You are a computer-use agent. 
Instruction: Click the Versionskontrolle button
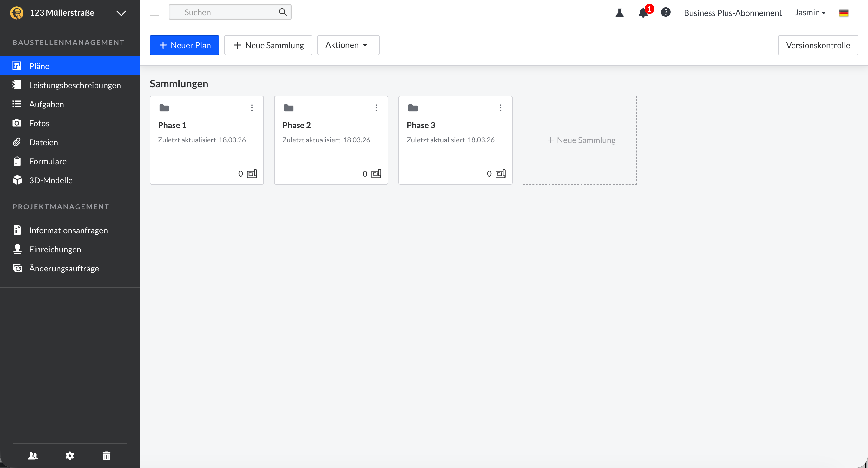818,45
